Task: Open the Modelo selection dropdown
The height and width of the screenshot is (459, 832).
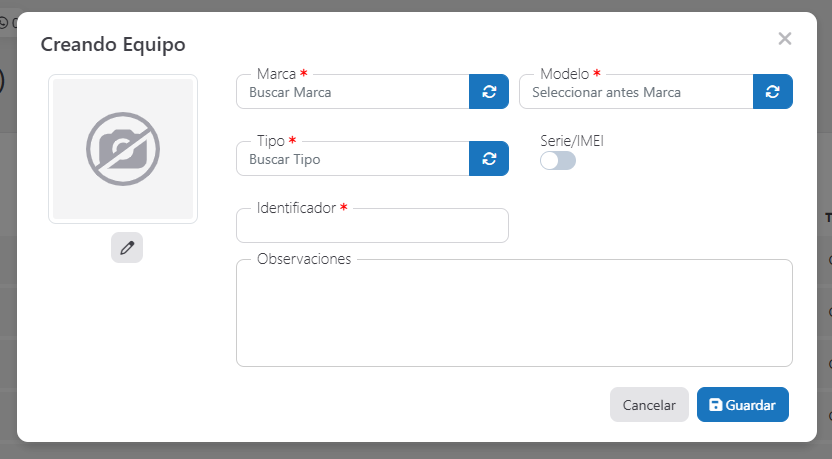Action: pos(635,93)
